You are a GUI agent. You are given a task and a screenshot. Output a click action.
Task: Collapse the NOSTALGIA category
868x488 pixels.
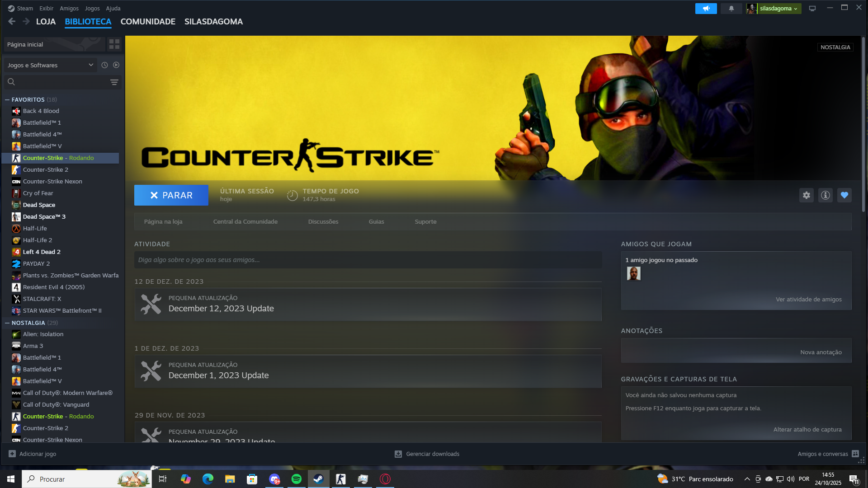[x=7, y=323]
